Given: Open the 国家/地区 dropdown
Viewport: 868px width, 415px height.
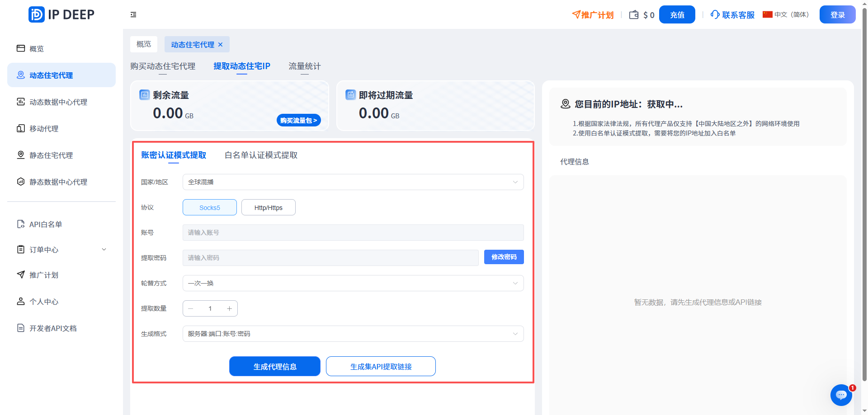Looking at the screenshot, I should [353, 182].
